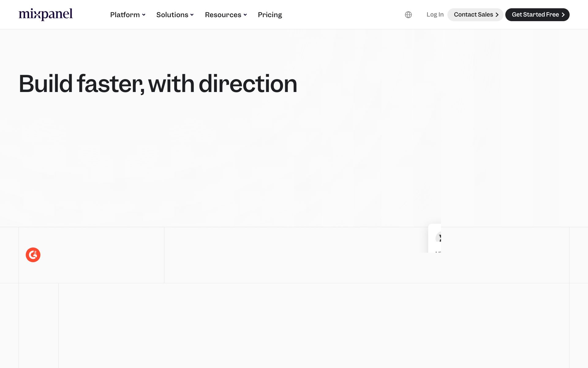This screenshot has width=588, height=368.
Task: Click the partially visible white card
Action: [435, 238]
